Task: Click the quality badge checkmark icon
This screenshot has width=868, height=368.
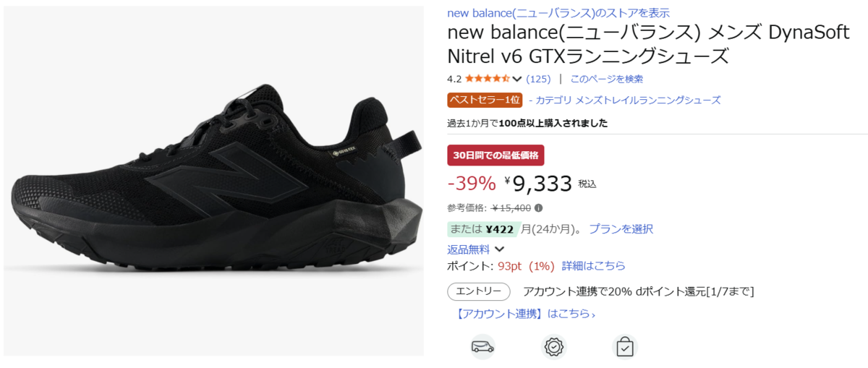Action: tap(554, 347)
